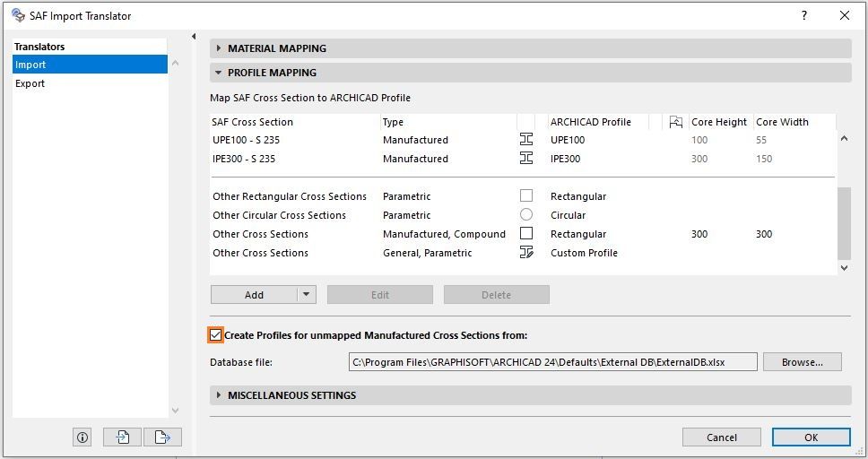868x459 pixels.
Task: Click the Browse... button
Action: 803,362
